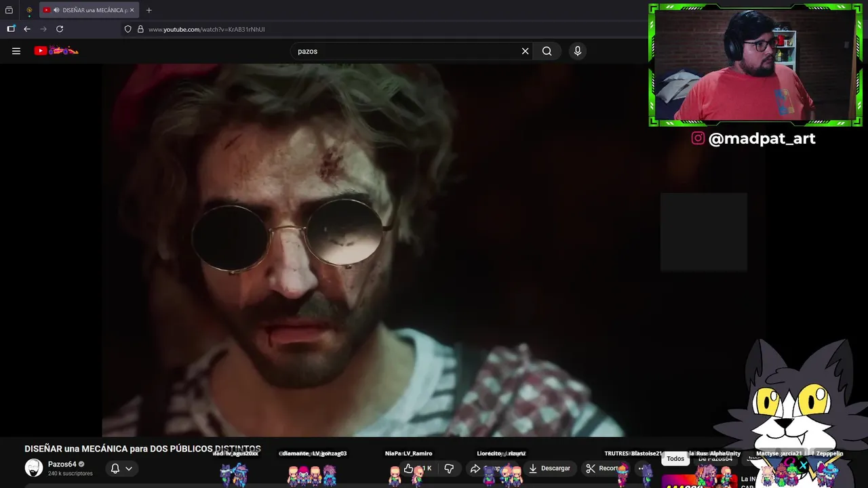The height and width of the screenshot is (488, 868).
Task: Select the 'De Pazos64' filter chip
Action: [x=715, y=459]
